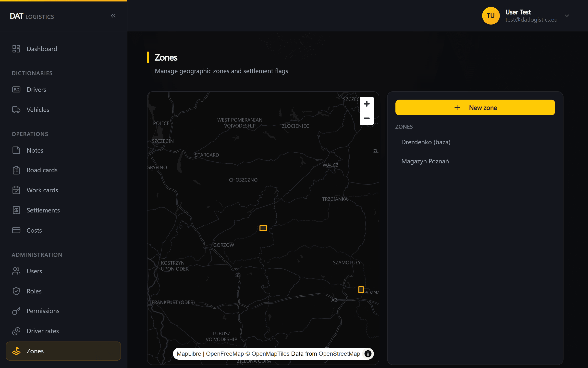Click the test@datlogistics.eu email text

coord(531,20)
